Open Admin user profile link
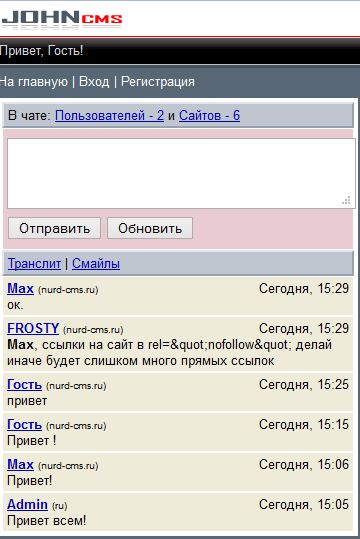The image size is (360, 539). point(28,505)
